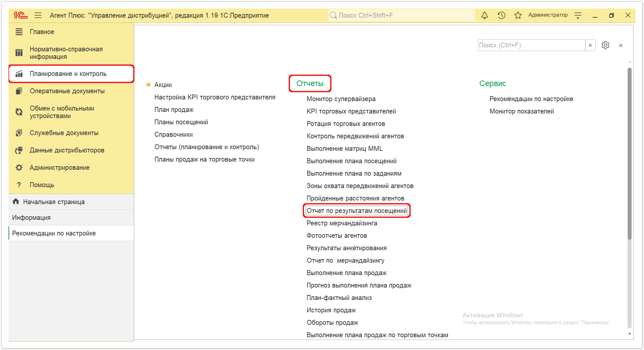Open План-фактный анализ report
This screenshot has height=350, width=644.
pyautogui.click(x=339, y=298)
